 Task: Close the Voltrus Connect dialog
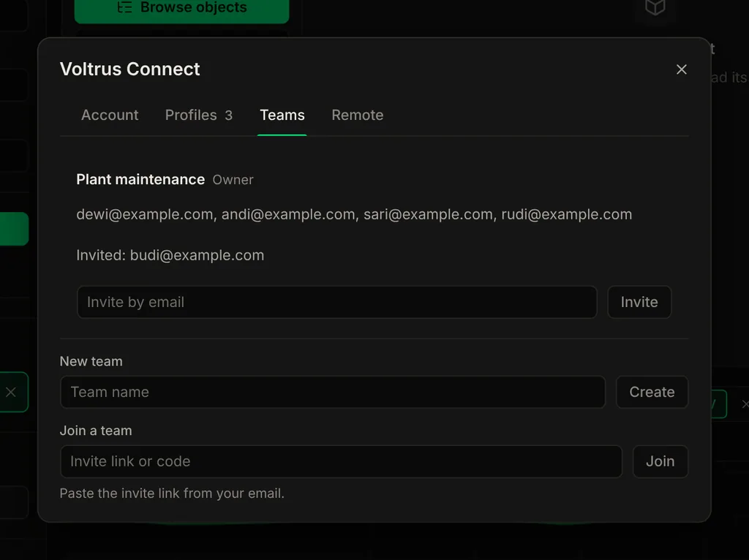point(681,69)
